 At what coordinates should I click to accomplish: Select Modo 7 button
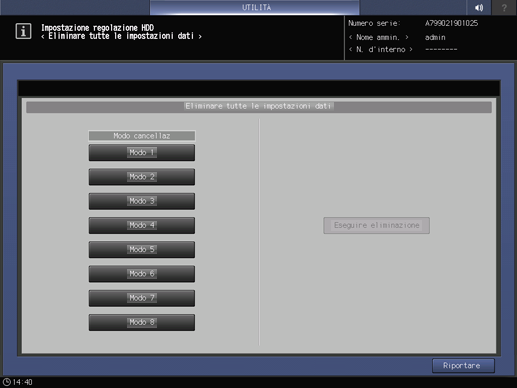coord(142,298)
